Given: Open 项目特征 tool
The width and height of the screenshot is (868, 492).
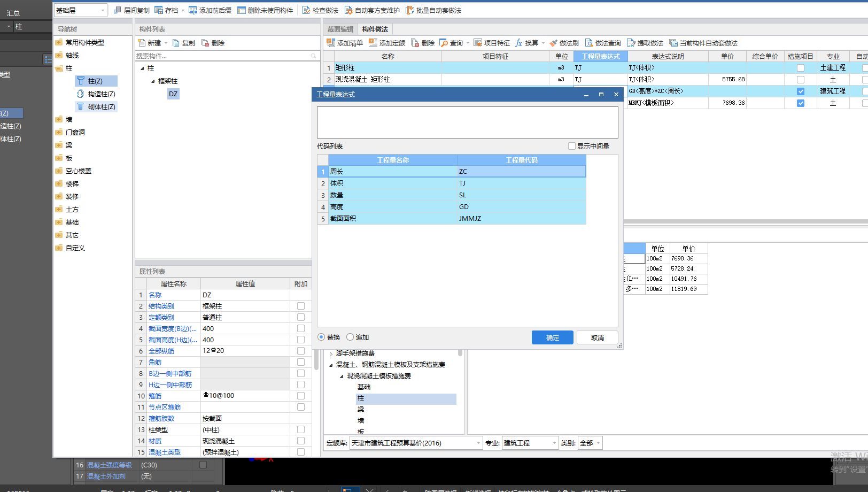Looking at the screenshot, I should 492,43.
